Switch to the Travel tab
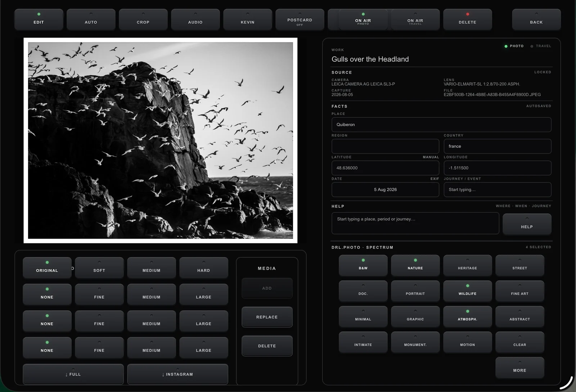The width and height of the screenshot is (576, 392). point(541,46)
